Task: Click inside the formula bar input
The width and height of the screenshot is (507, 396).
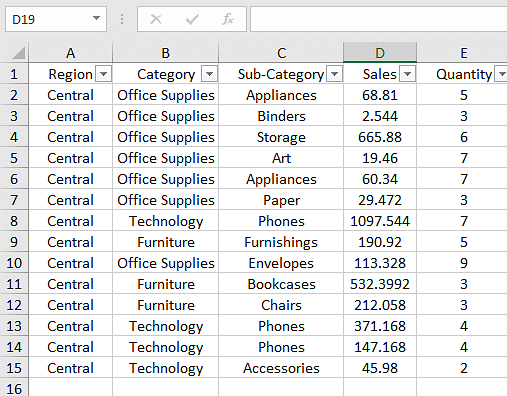Action: click(379, 19)
